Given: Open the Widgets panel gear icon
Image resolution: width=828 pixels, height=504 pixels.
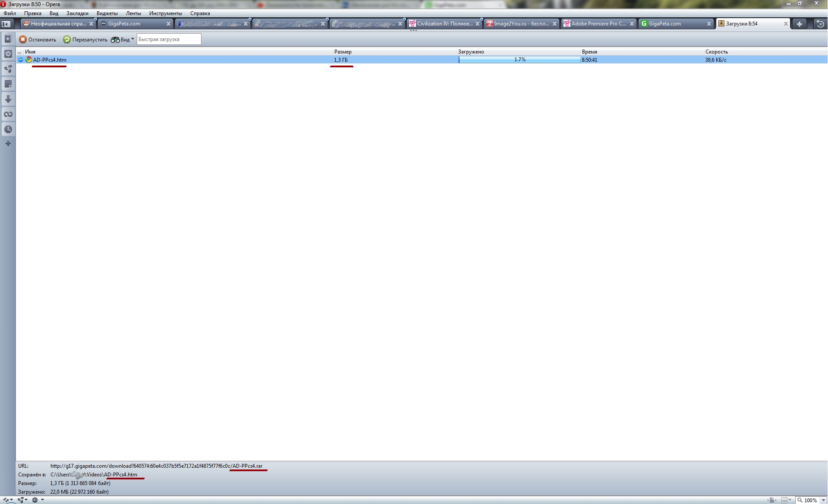Looking at the screenshot, I should [x=8, y=54].
